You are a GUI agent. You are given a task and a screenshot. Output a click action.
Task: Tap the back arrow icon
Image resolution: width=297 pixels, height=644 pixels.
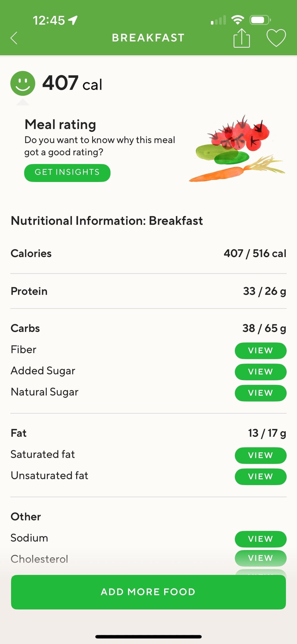[14, 38]
